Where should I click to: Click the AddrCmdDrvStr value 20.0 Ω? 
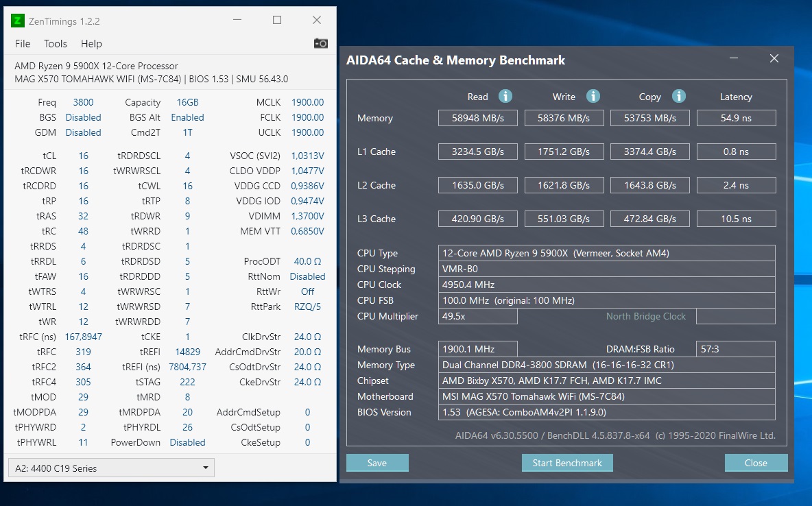coord(308,352)
